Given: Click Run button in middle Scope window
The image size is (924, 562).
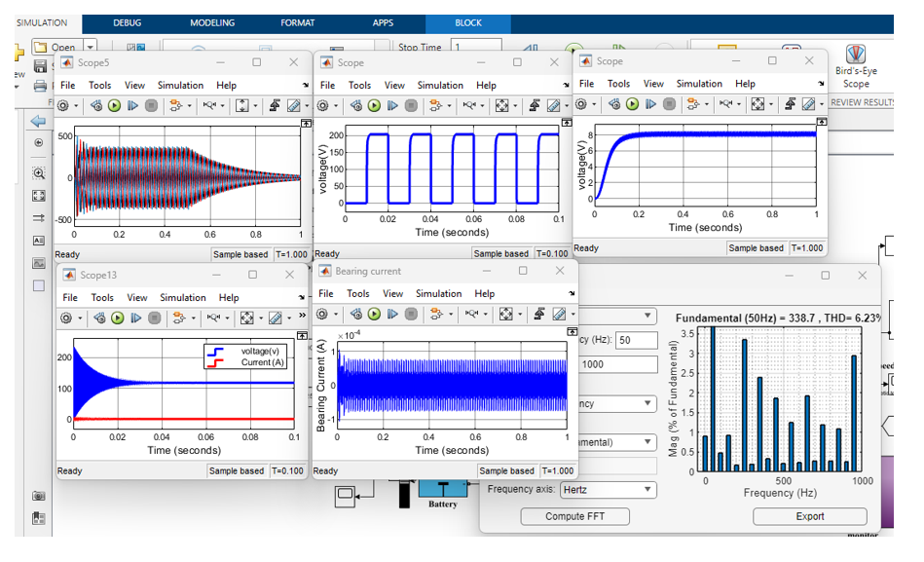Looking at the screenshot, I should click(x=374, y=105).
